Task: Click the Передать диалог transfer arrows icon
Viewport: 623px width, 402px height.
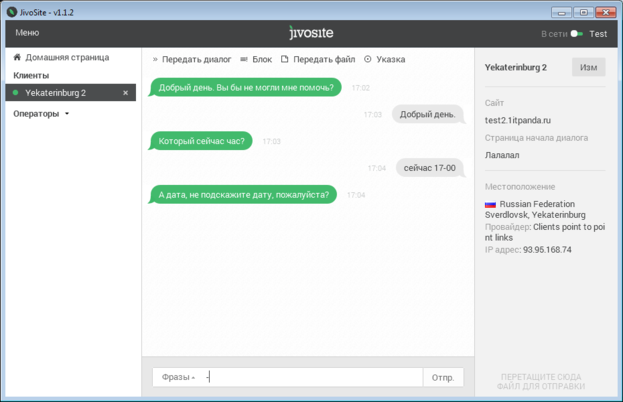Action: (155, 60)
